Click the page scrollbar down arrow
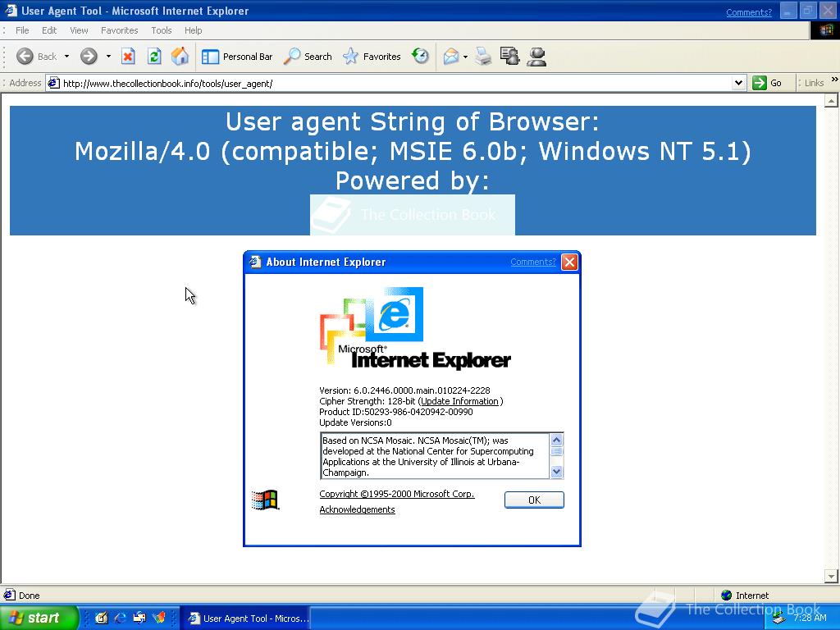 point(832,577)
